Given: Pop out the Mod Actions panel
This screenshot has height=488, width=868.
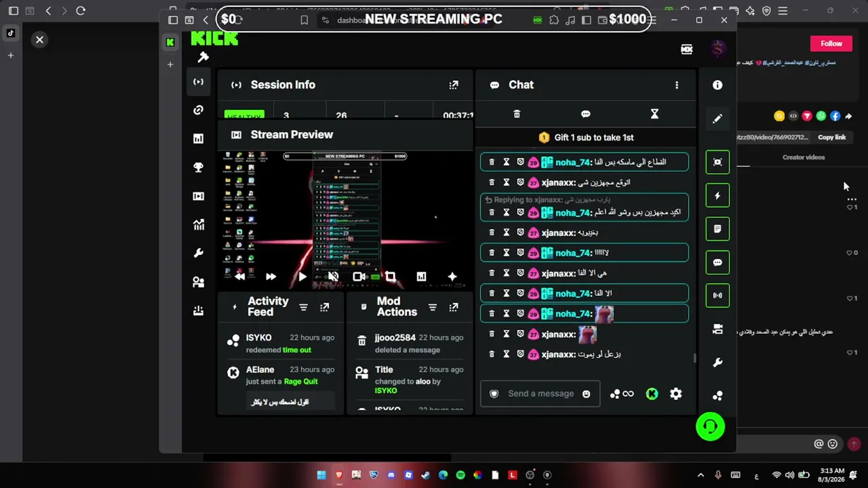Looking at the screenshot, I should pos(454,308).
